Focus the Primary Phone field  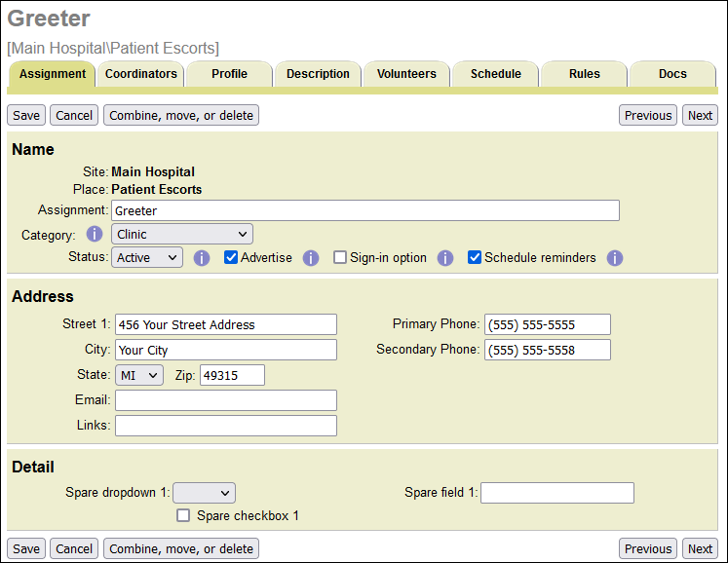click(x=548, y=324)
